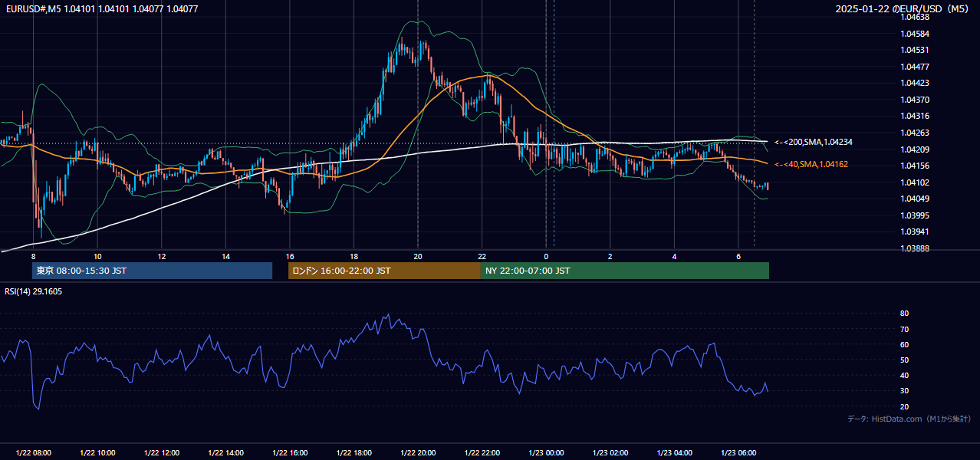Image resolution: width=980 pixels, height=460 pixels.
Task: Click the RSI(14) 29.1605 indicator label
Action: pos(34,291)
